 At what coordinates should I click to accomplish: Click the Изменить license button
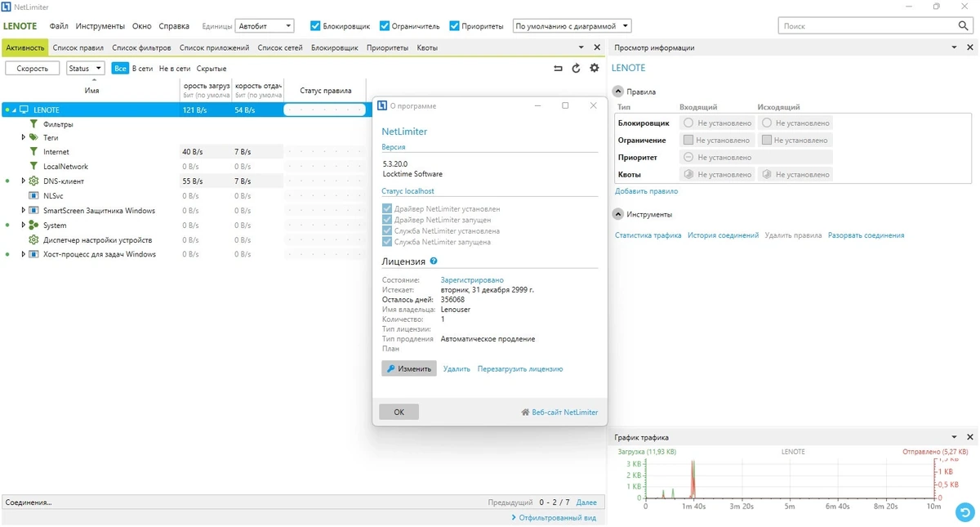(x=409, y=368)
